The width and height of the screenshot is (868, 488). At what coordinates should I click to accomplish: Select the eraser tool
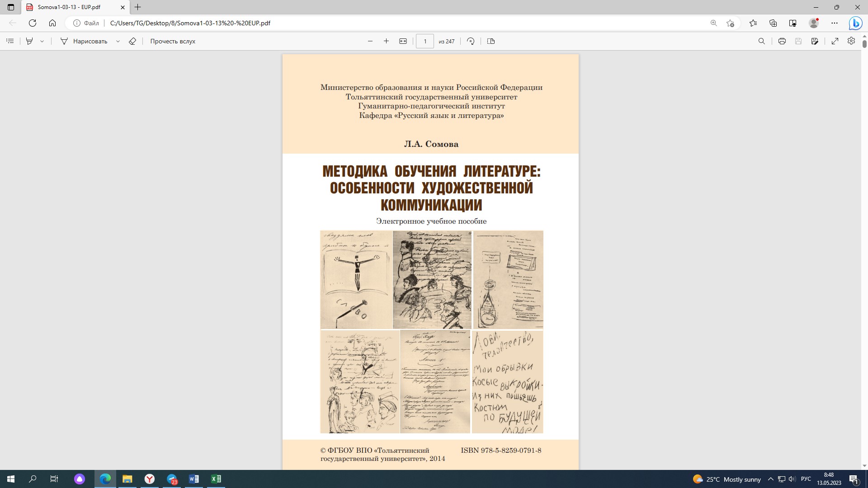pyautogui.click(x=132, y=41)
